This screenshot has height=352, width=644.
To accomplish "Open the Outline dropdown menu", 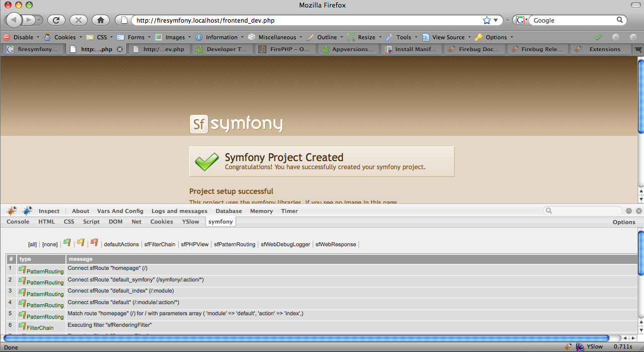I will coord(325,37).
